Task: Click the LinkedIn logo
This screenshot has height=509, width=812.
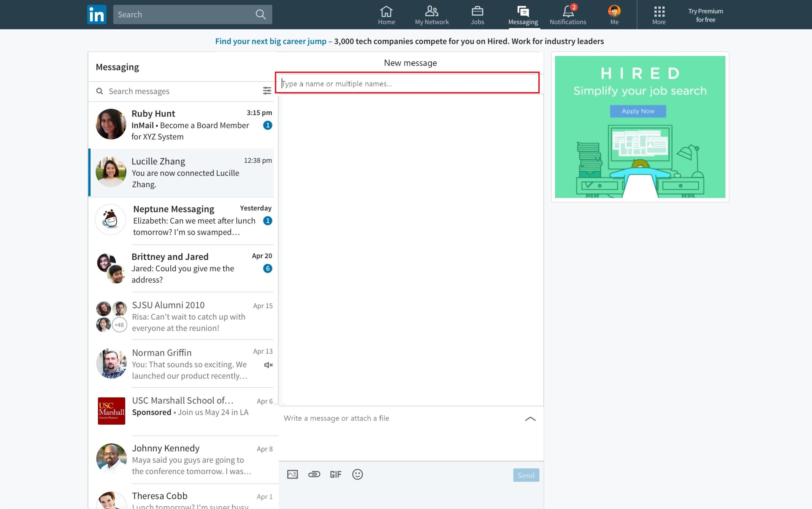Action: pyautogui.click(x=96, y=14)
